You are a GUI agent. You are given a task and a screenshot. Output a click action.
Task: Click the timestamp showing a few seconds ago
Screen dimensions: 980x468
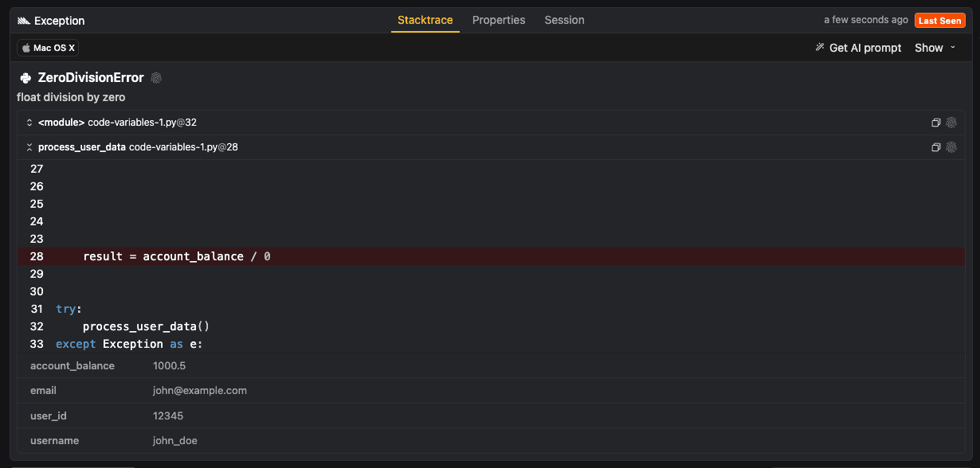[865, 20]
